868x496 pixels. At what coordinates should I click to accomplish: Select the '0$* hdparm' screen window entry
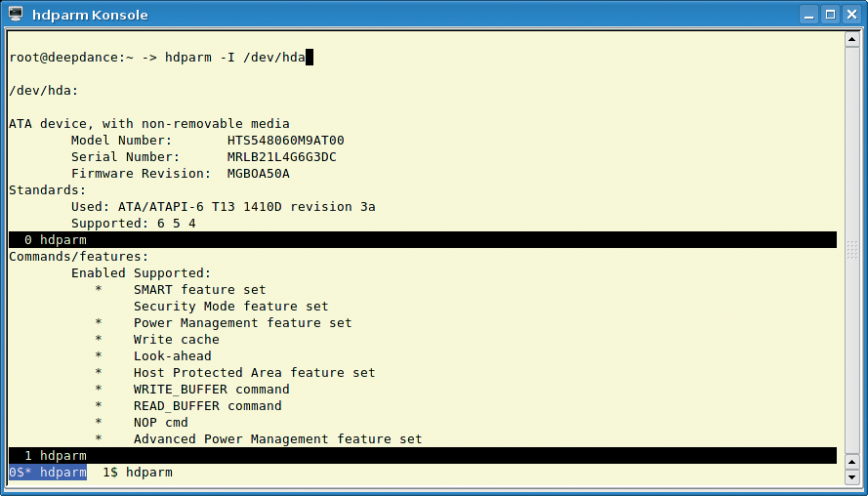point(48,473)
